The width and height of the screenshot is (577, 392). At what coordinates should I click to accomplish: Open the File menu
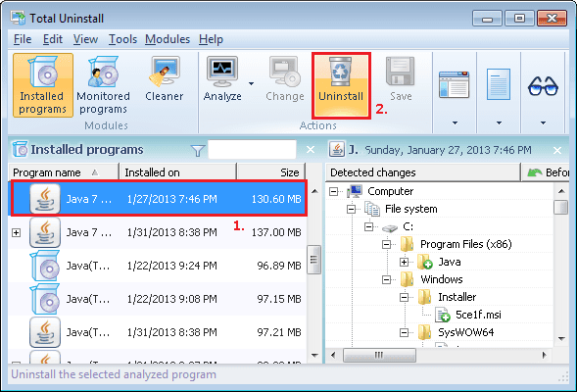[23, 39]
